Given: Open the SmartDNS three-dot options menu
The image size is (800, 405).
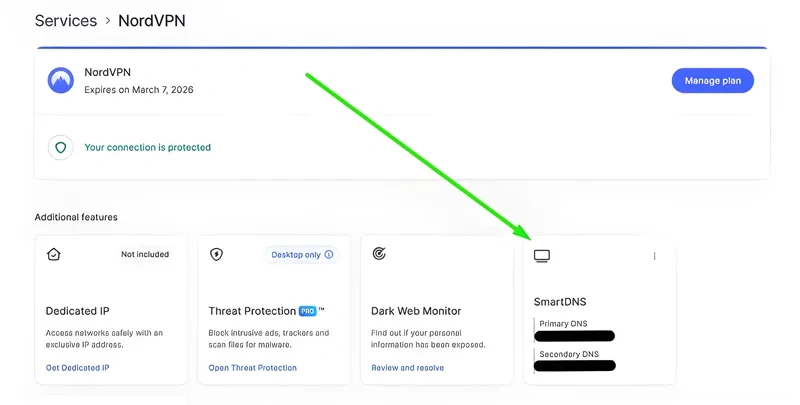Looking at the screenshot, I should [x=654, y=256].
